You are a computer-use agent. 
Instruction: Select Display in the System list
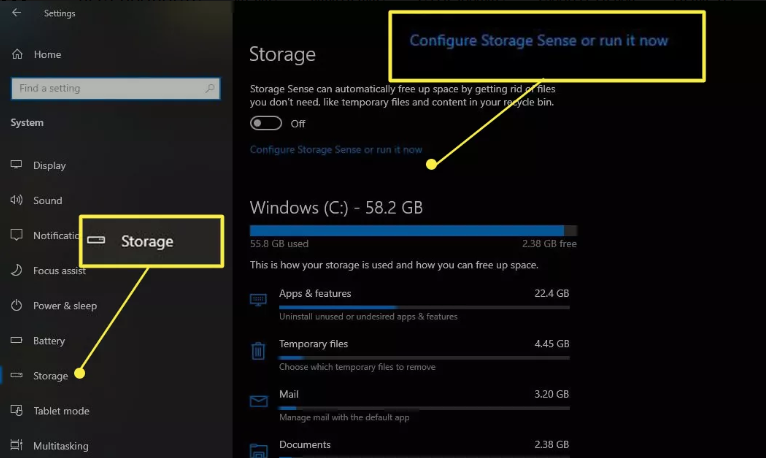pos(49,166)
